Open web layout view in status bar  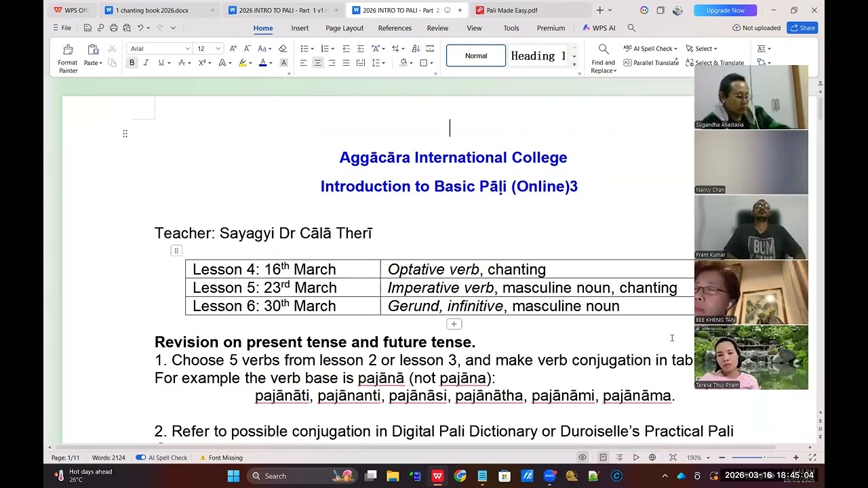652,457
